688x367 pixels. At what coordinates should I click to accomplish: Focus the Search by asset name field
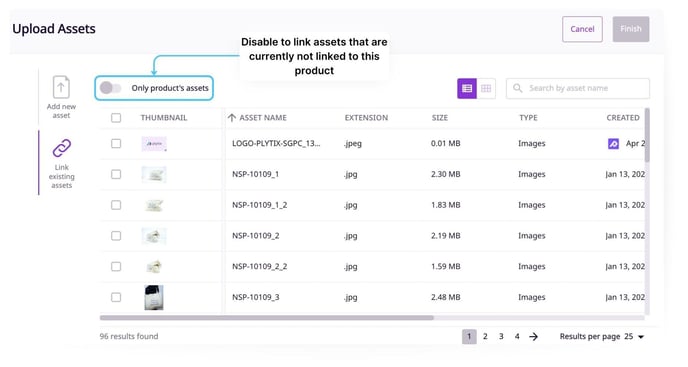pos(578,88)
